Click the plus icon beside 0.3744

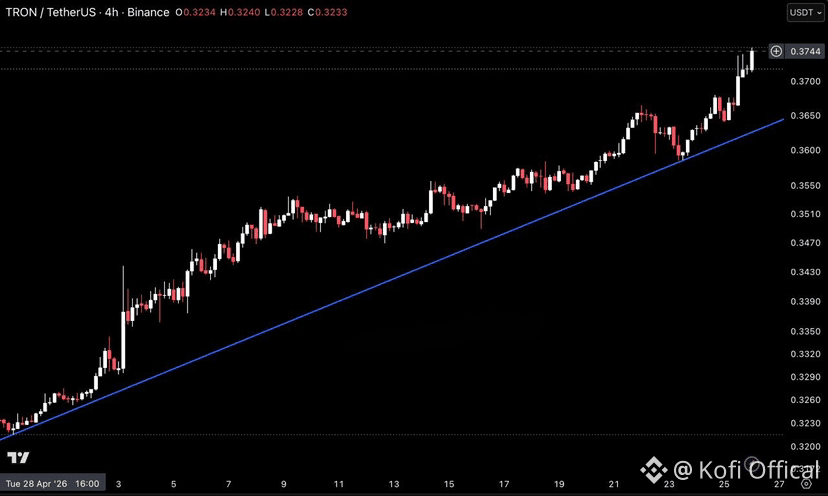point(776,51)
